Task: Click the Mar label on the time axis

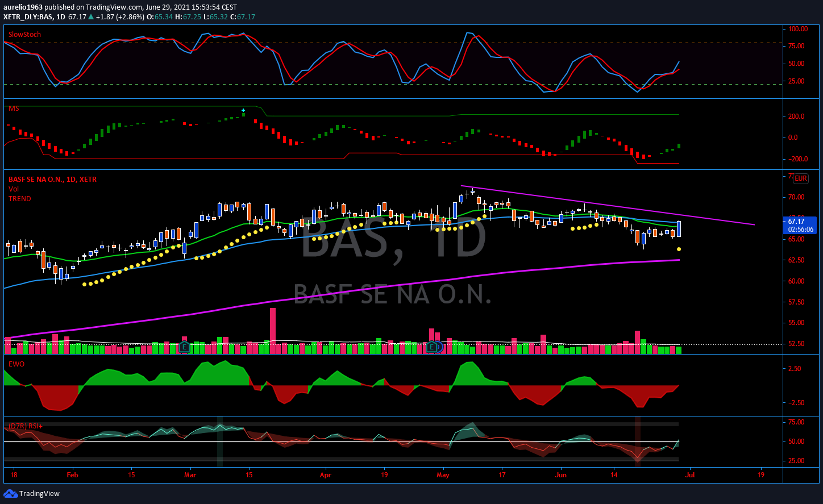Action: (190, 474)
